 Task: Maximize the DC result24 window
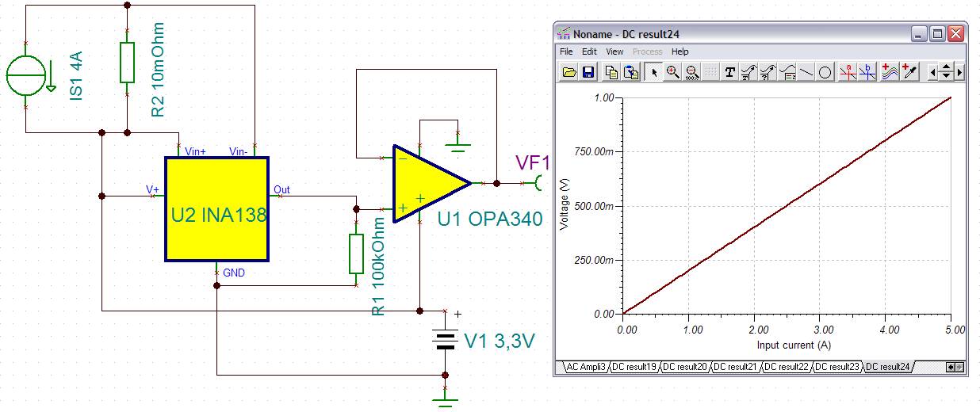937,33
